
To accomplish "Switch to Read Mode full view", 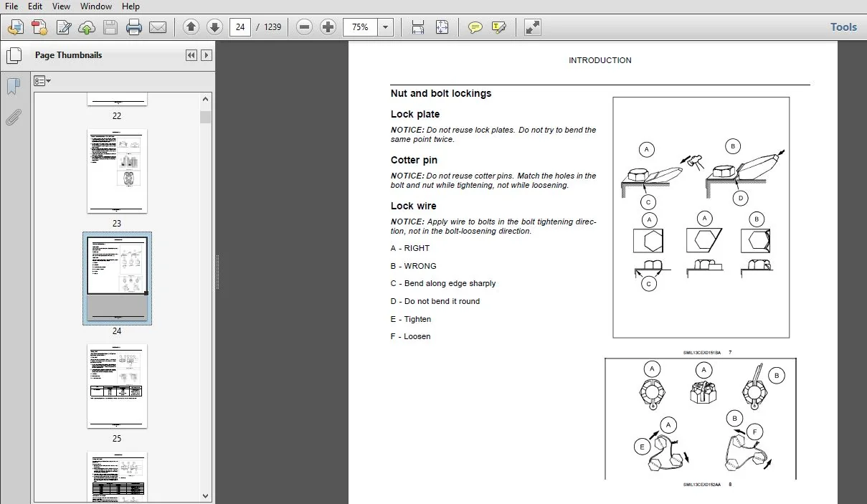I will (532, 27).
